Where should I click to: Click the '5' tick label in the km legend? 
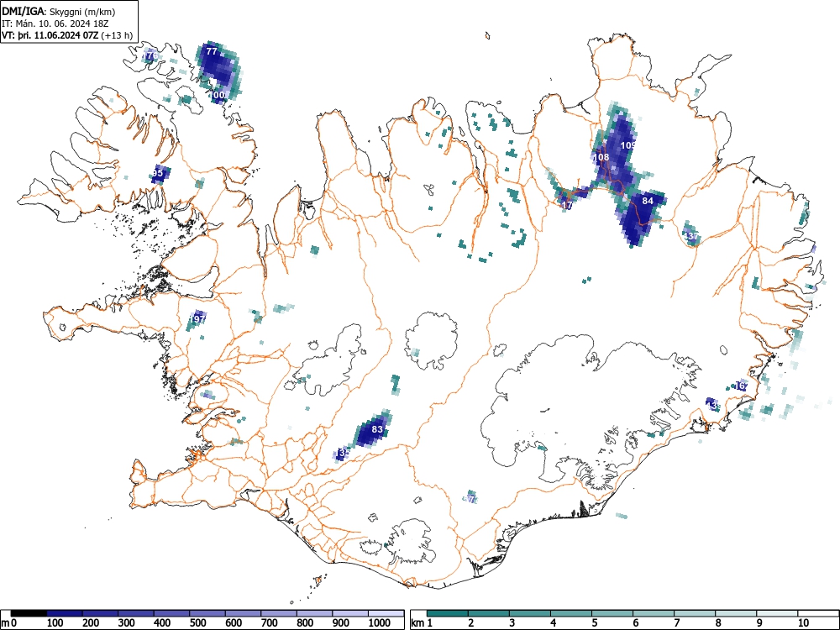(x=595, y=623)
